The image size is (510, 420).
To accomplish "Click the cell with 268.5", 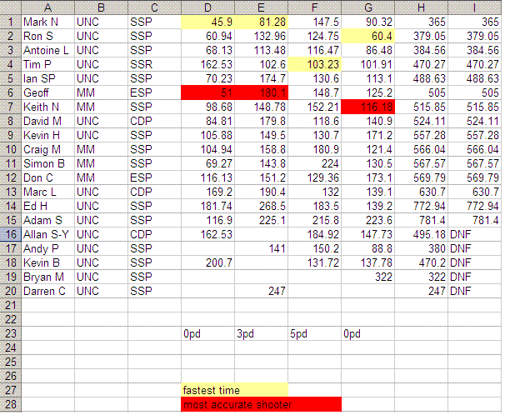I will pos(261,207).
